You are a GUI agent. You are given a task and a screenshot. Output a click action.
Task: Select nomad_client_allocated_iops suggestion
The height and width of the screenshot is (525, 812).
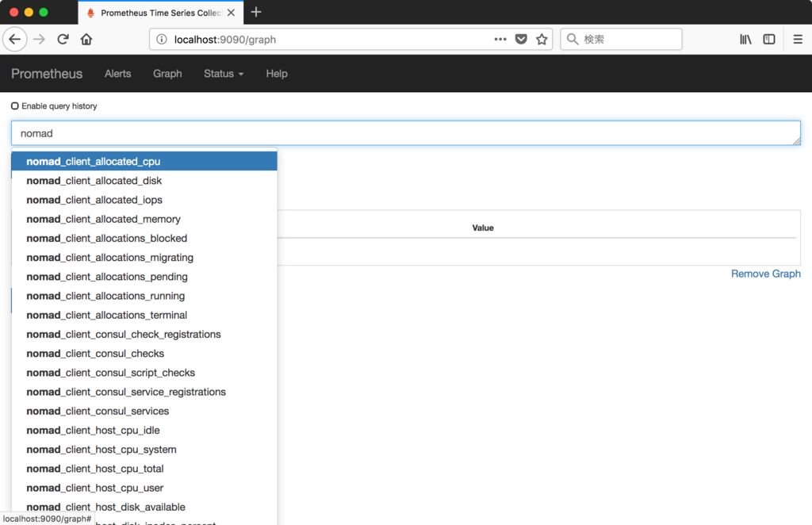click(x=144, y=200)
